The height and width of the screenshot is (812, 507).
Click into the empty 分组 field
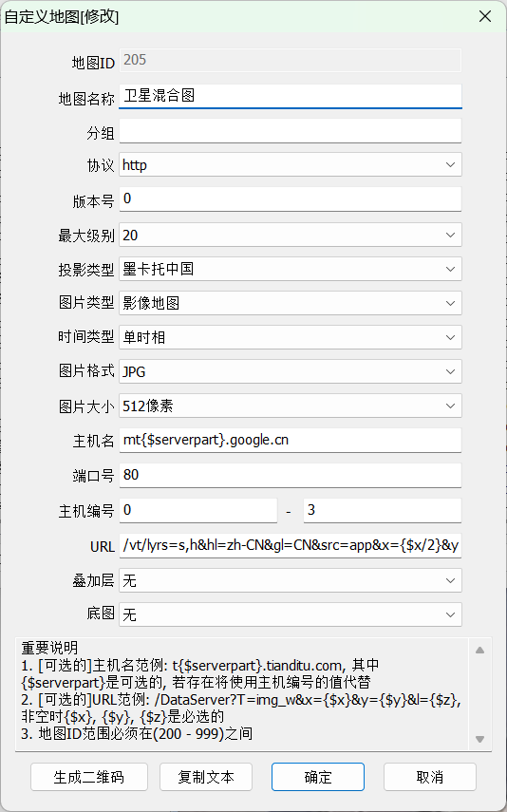[x=290, y=131]
